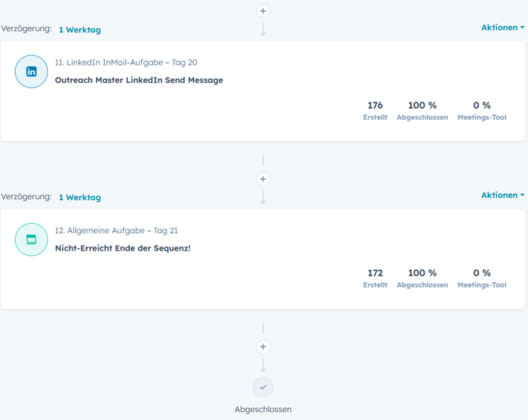This screenshot has height=420, width=528.
Task: Open "Nicht-Erreicht Ende der Sequenz!" step title
Action: 123,248
